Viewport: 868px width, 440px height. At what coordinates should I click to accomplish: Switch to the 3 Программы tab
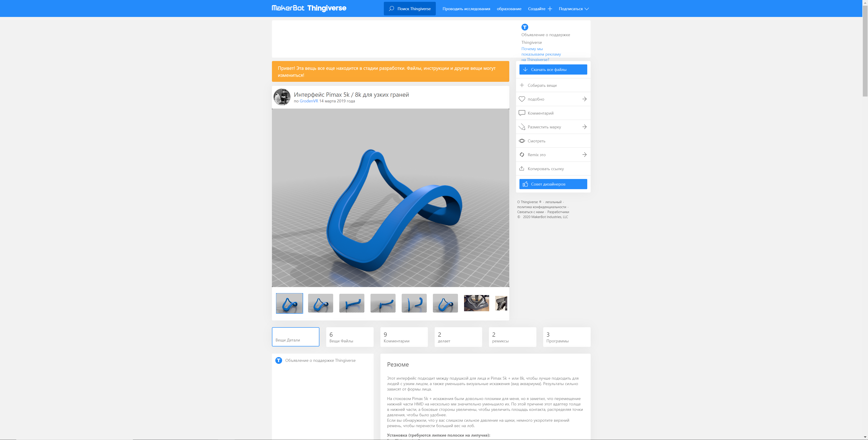(567, 337)
